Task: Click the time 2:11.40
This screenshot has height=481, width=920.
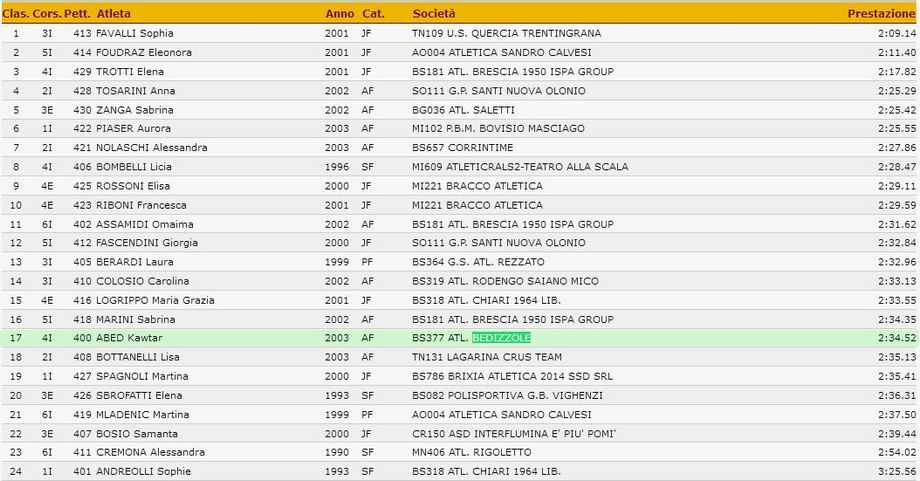Action: coord(897,52)
